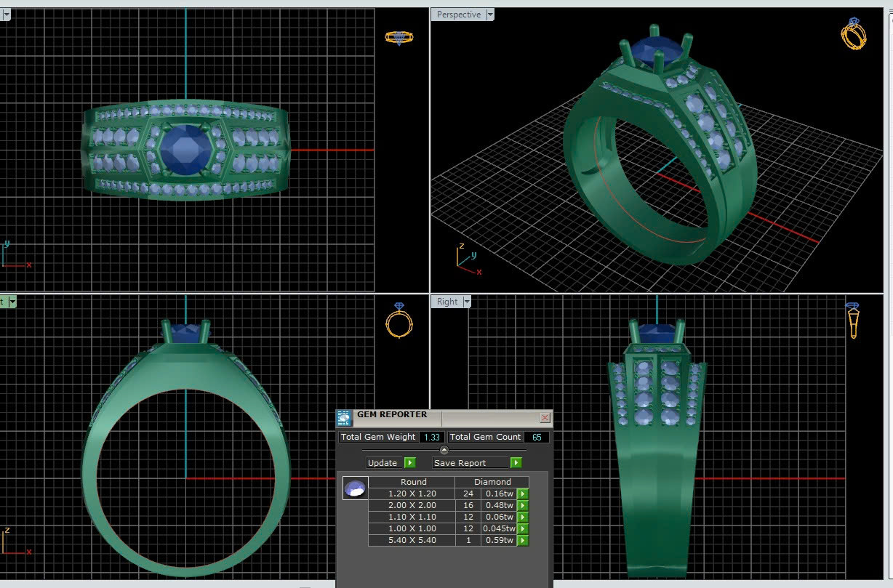Click the front-view ring orientation icon

[x=399, y=321]
